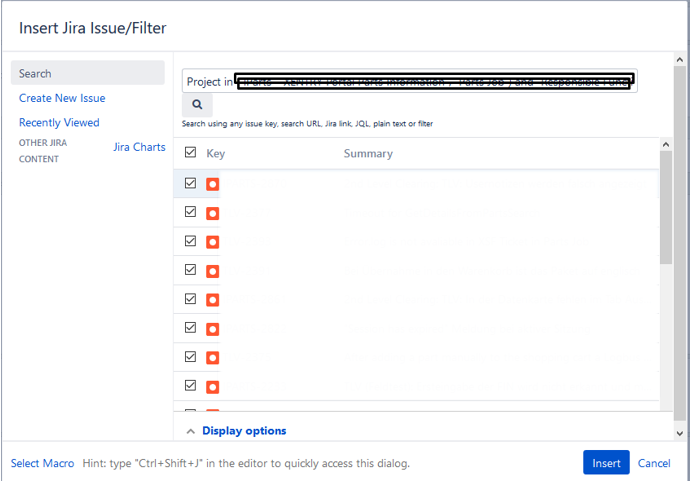Click the bug icon in the third issue row
Viewport: 694px width, 481px height.
click(212, 242)
